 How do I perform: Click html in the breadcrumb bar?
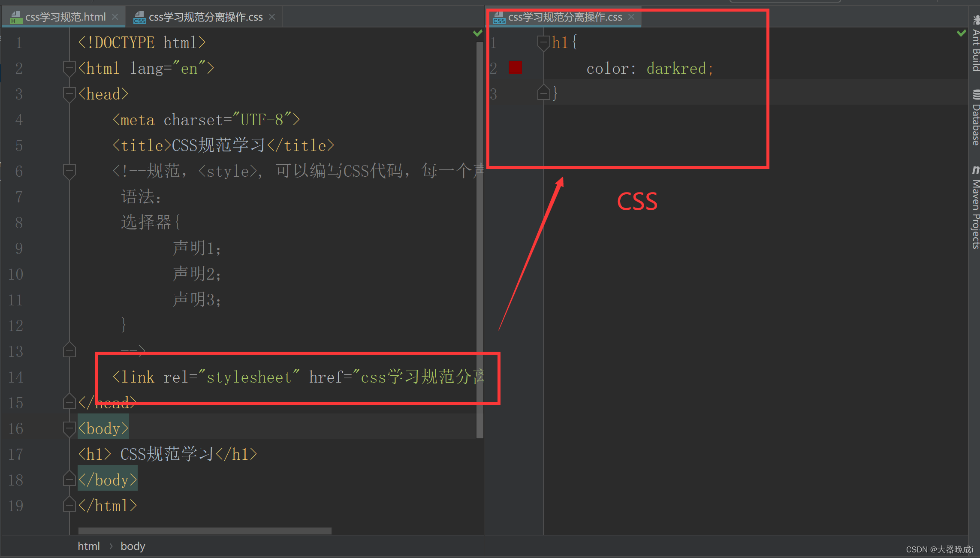tap(89, 546)
